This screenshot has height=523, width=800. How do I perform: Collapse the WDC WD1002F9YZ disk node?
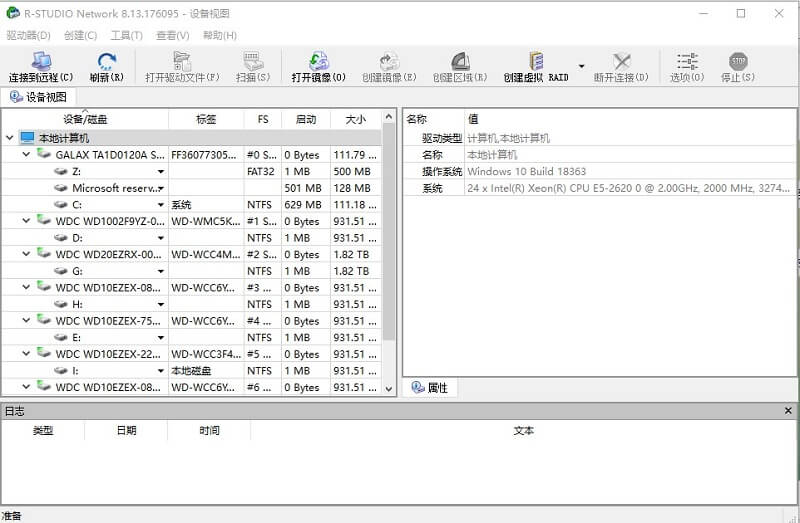27,221
